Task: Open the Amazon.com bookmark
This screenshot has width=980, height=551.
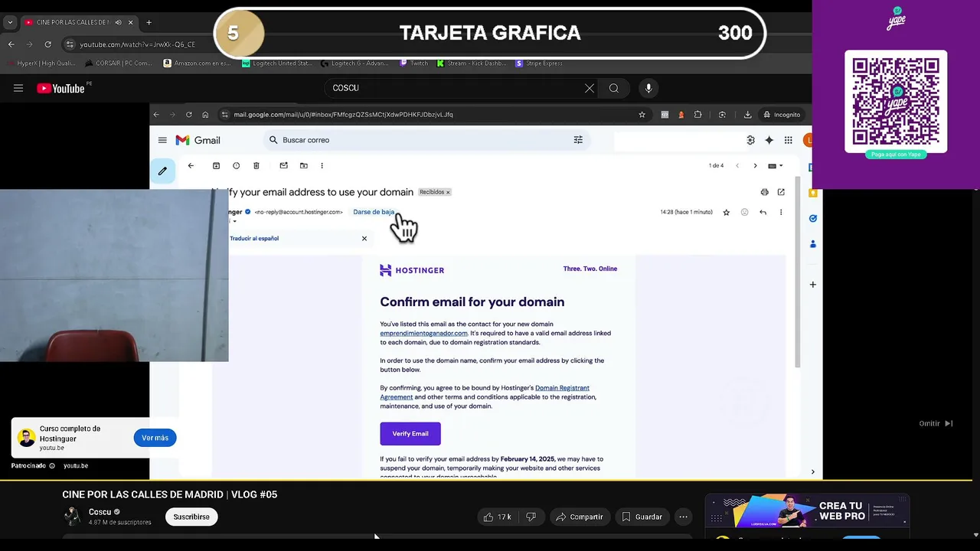Action: coord(198,64)
